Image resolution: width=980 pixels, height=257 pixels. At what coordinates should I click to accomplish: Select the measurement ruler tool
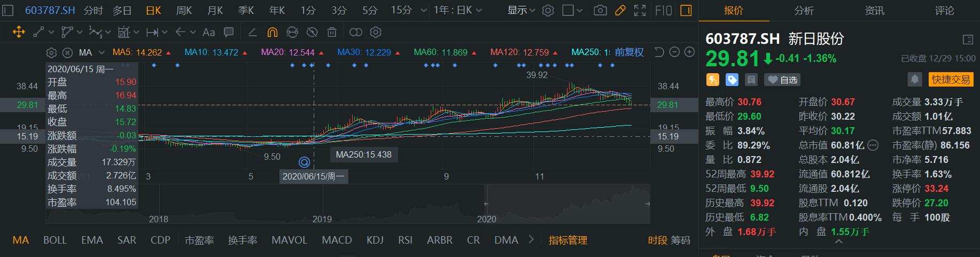click(152, 33)
